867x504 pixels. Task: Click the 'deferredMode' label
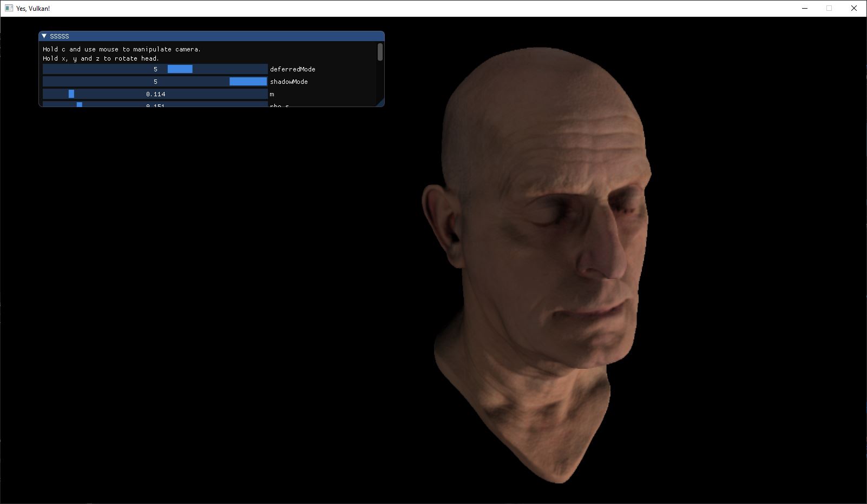tap(293, 69)
